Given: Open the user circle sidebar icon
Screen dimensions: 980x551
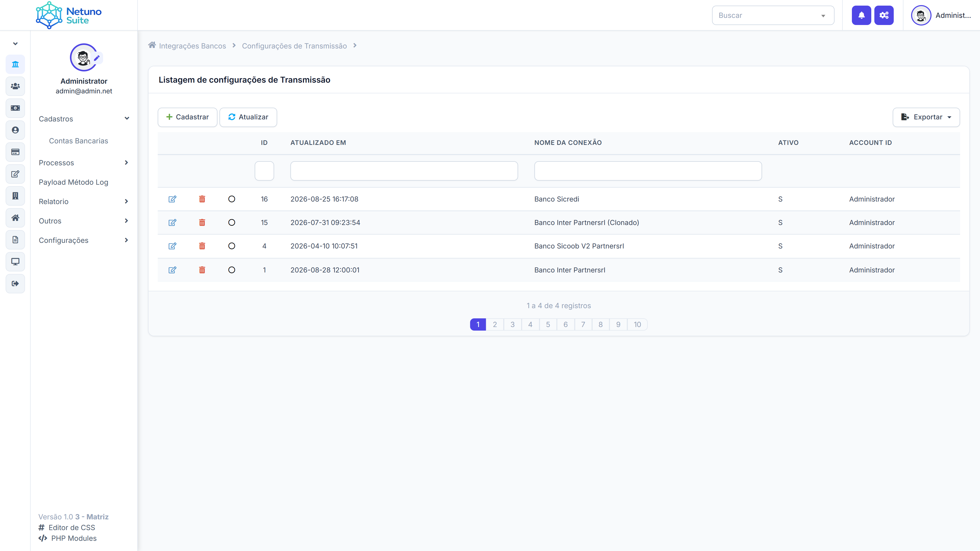Looking at the screenshot, I should coord(15,130).
